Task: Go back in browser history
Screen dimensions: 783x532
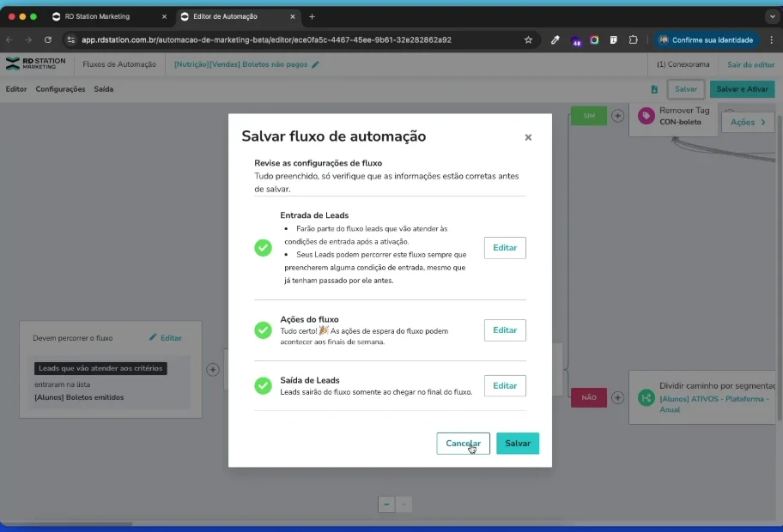Action: click(9, 40)
